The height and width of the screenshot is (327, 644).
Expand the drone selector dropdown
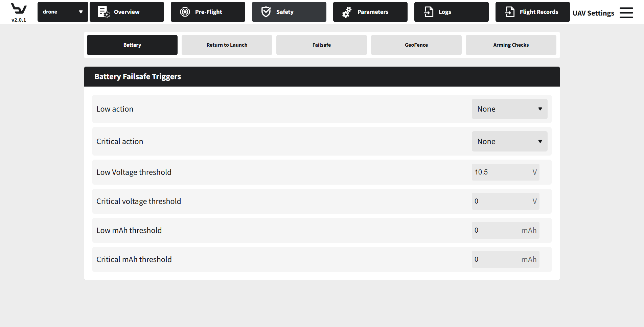pos(63,12)
